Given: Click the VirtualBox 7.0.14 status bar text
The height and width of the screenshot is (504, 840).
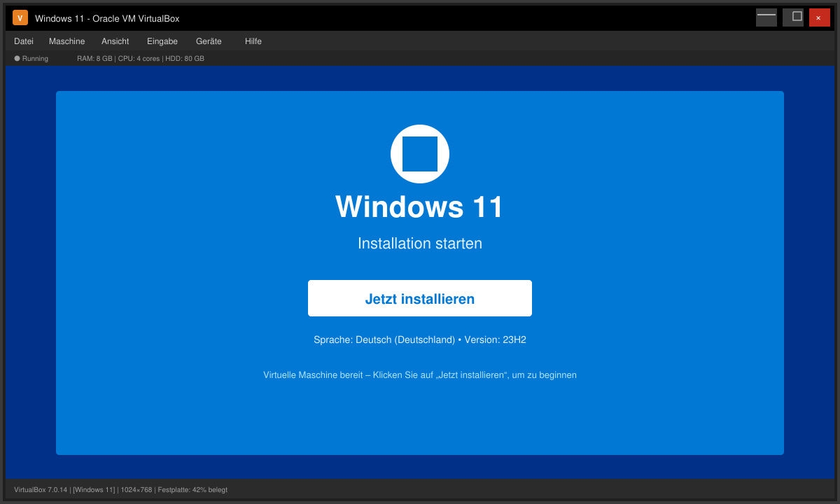Looking at the screenshot, I should pyautogui.click(x=120, y=490).
